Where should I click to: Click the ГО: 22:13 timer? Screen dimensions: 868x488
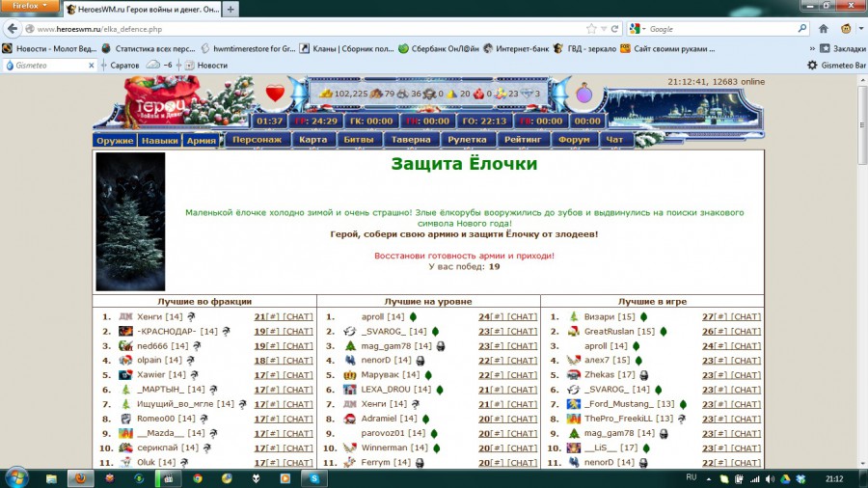point(484,122)
